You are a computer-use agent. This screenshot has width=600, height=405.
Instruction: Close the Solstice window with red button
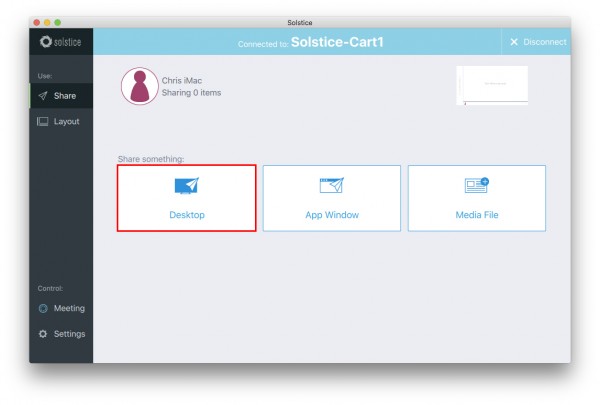click(x=37, y=23)
